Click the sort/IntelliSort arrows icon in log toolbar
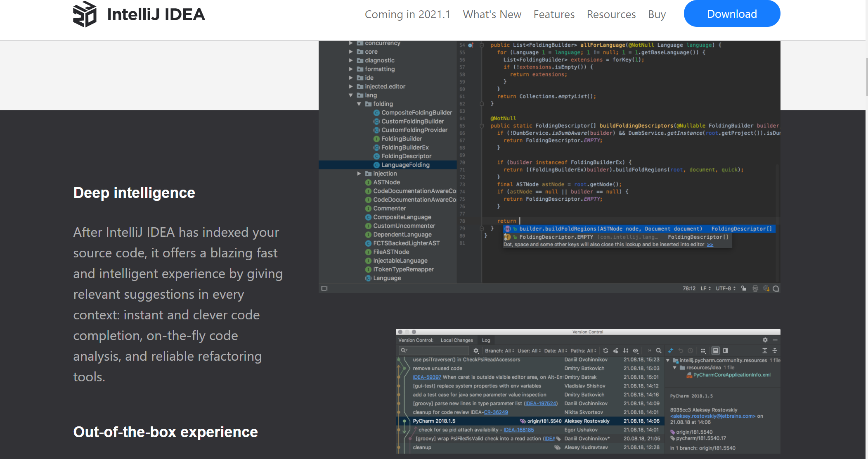Image resolution: width=868 pixels, height=459 pixels. (626, 351)
